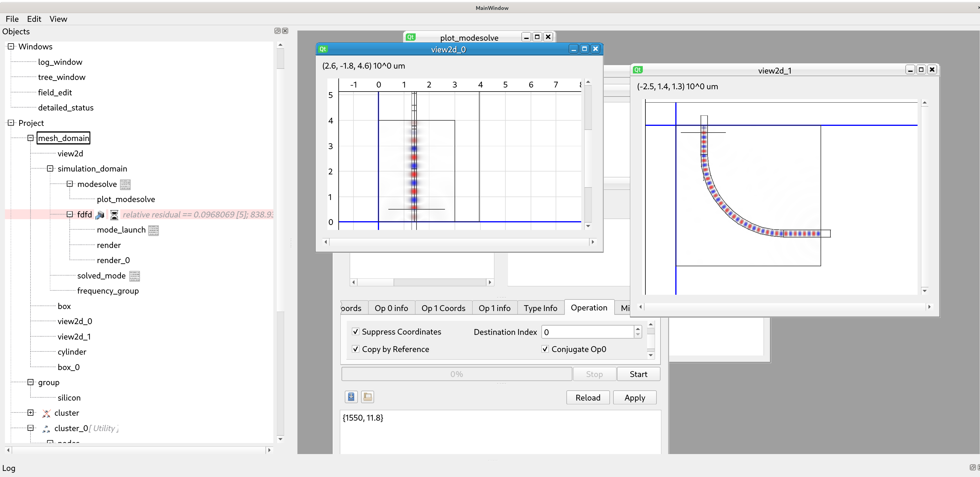Click the binary data icon beside modesolve
The height and width of the screenshot is (477, 980).
click(125, 184)
